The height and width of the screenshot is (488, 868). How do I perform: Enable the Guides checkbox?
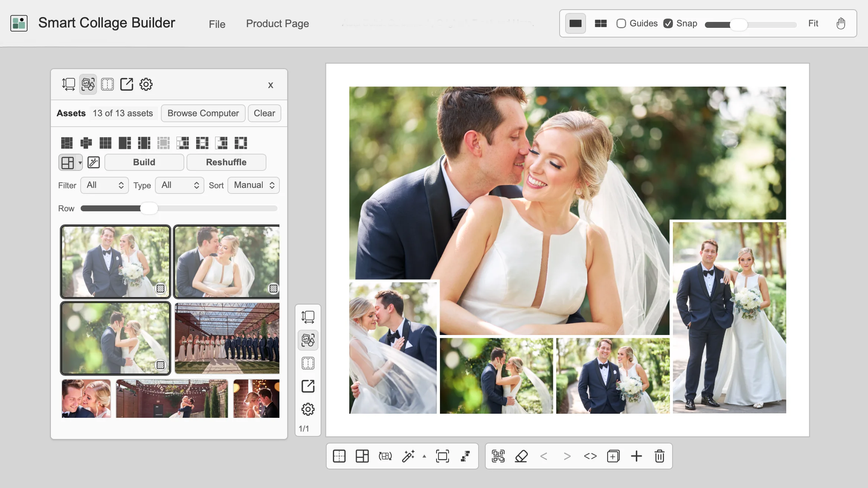(x=621, y=23)
